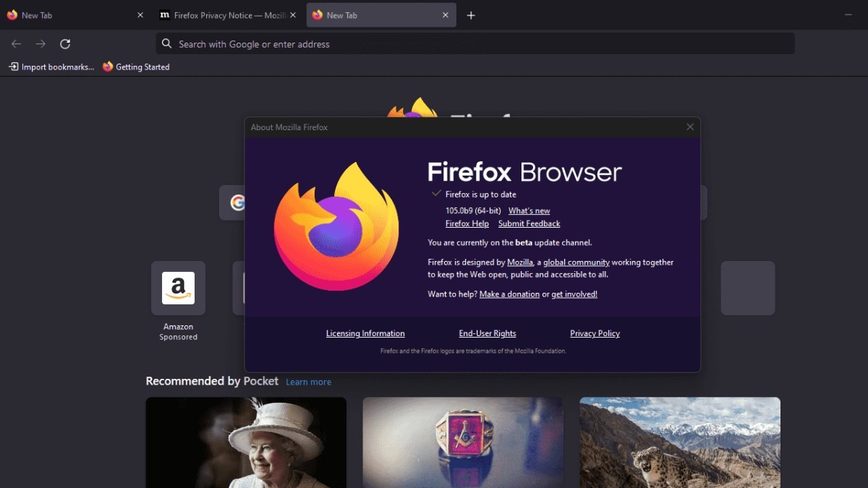Reload the current page

click(65, 44)
